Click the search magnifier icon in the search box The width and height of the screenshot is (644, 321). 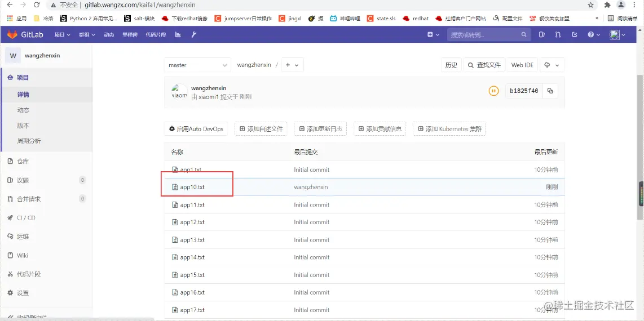point(524,35)
